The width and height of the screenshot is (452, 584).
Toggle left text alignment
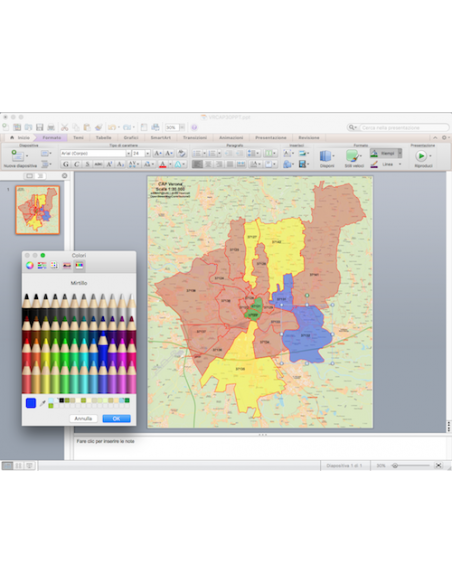pyautogui.click(x=197, y=164)
